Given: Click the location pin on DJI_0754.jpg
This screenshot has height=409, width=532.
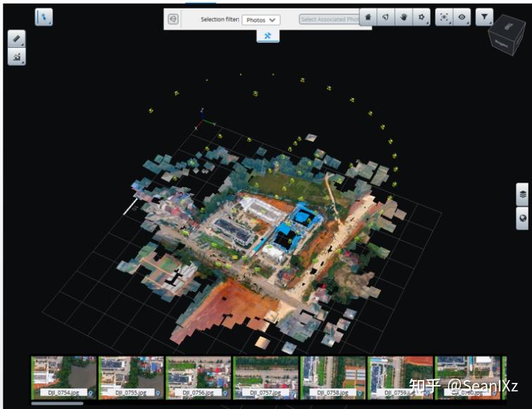Looking at the screenshot, I should tap(91, 393).
